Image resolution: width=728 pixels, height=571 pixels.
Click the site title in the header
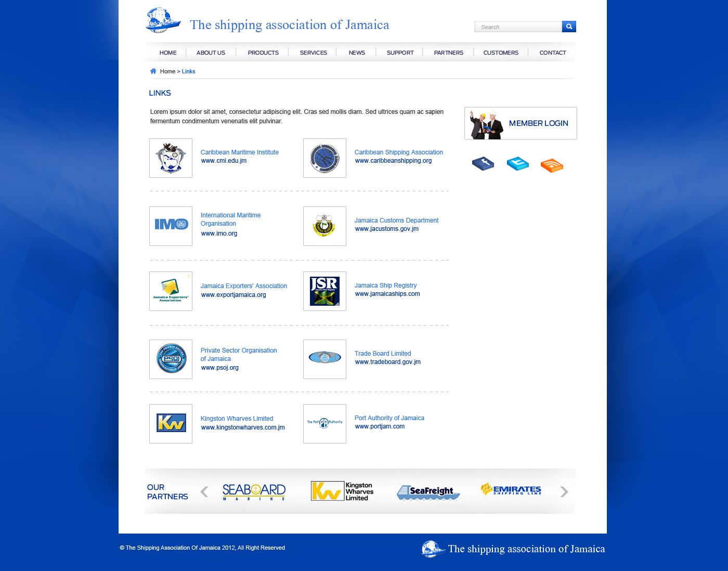point(290,25)
